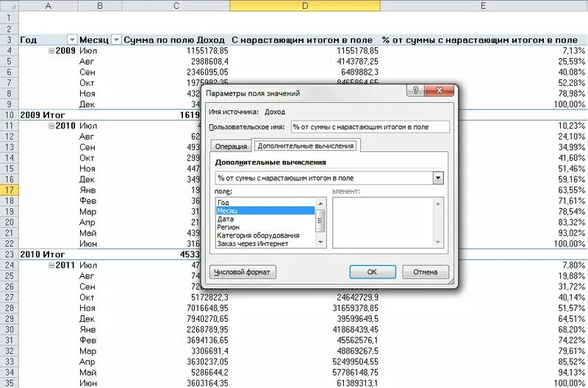Select the Дополнительные вычисления tab
Viewport: 588px width, 388px height.
(306, 145)
